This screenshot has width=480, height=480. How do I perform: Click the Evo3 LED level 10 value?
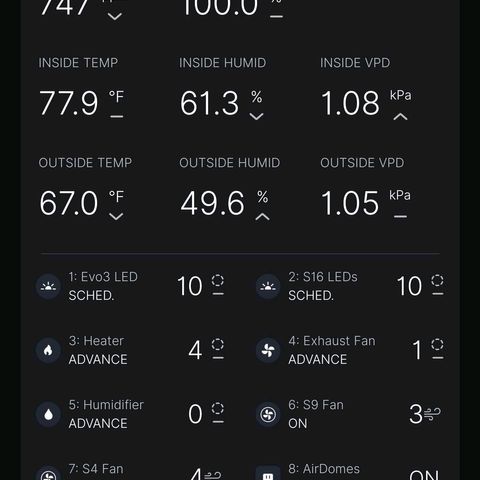pyautogui.click(x=190, y=286)
